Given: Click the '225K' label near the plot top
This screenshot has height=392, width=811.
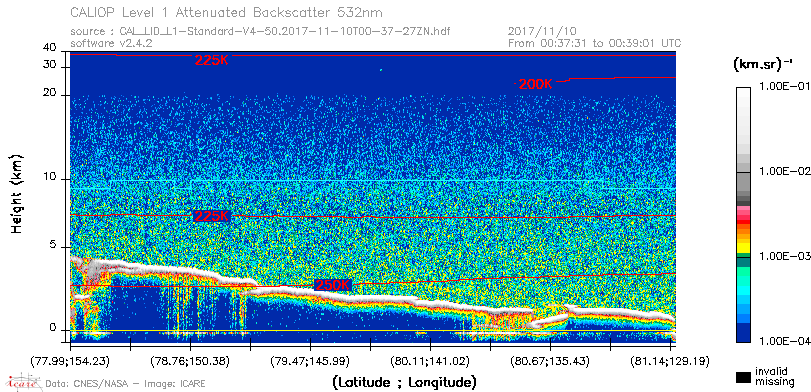Looking at the screenshot, I should pyautogui.click(x=211, y=60).
